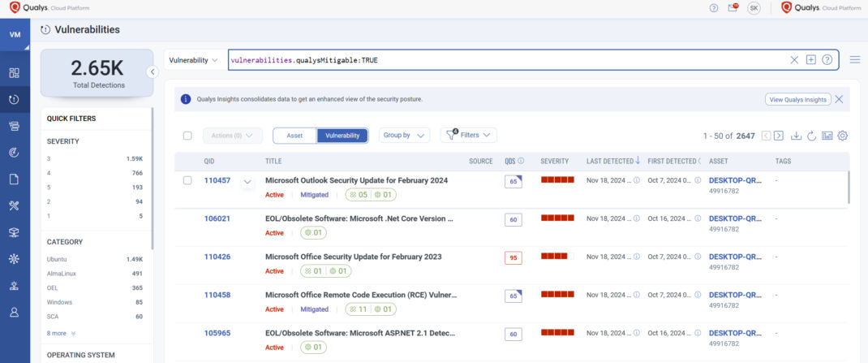Expand the Filters dropdown
Viewport: 868px width, 363px height.
click(469, 136)
